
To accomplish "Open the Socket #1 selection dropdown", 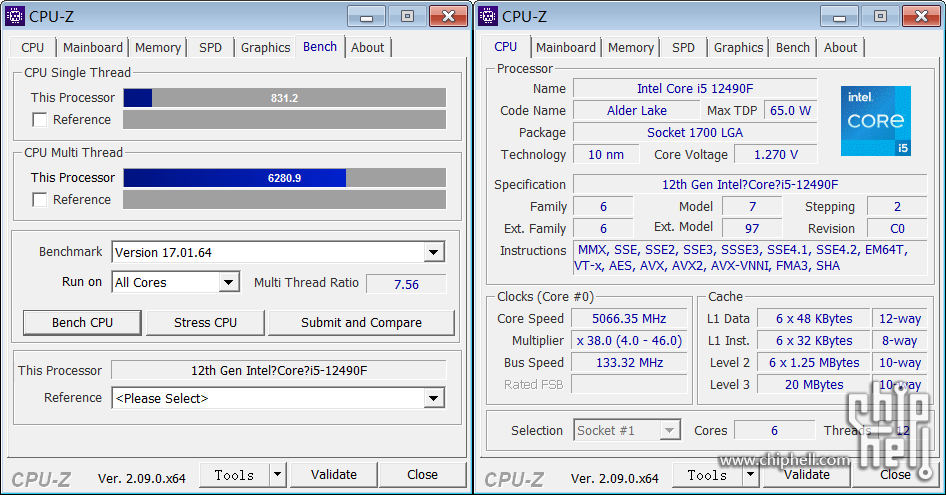I will 669,430.
